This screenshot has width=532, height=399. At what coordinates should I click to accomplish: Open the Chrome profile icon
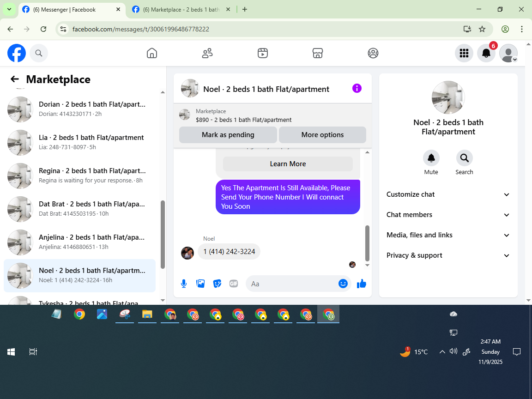(x=505, y=29)
